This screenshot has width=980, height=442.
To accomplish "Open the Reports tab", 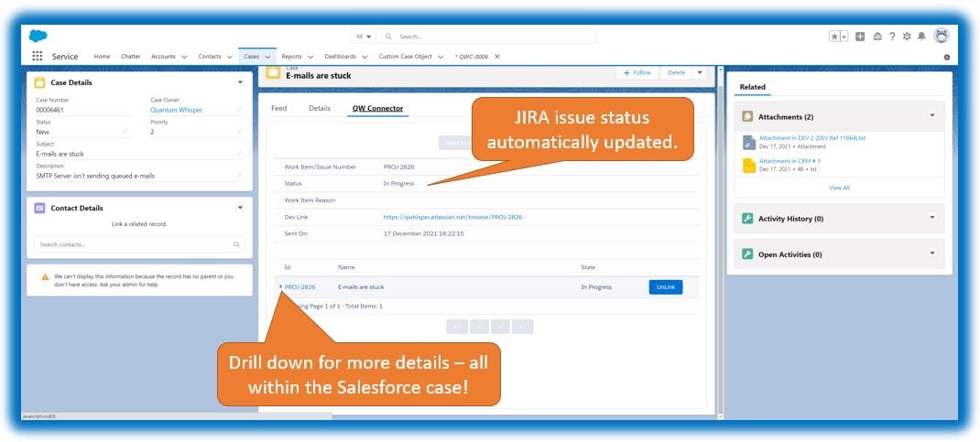I will click(x=291, y=56).
